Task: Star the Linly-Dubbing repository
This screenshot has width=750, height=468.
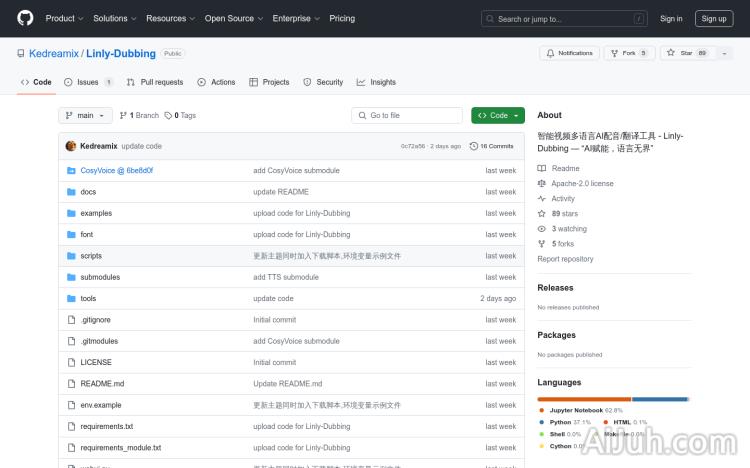Action: [680, 53]
